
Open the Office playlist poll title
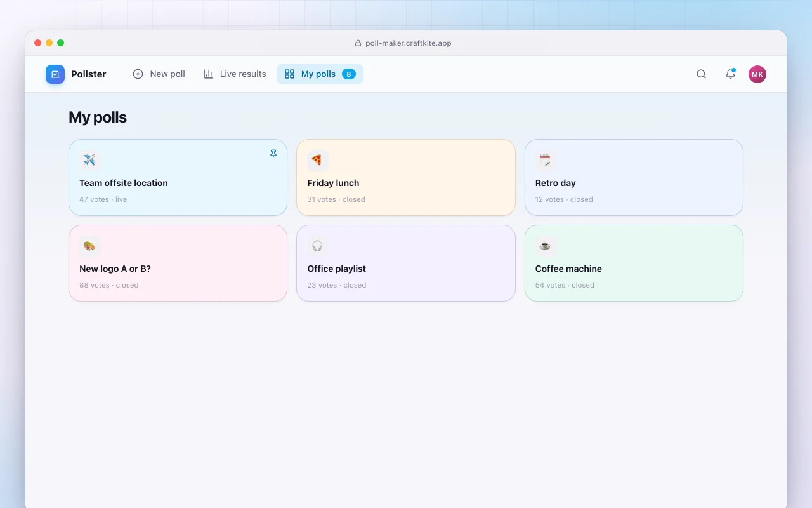[336, 269]
